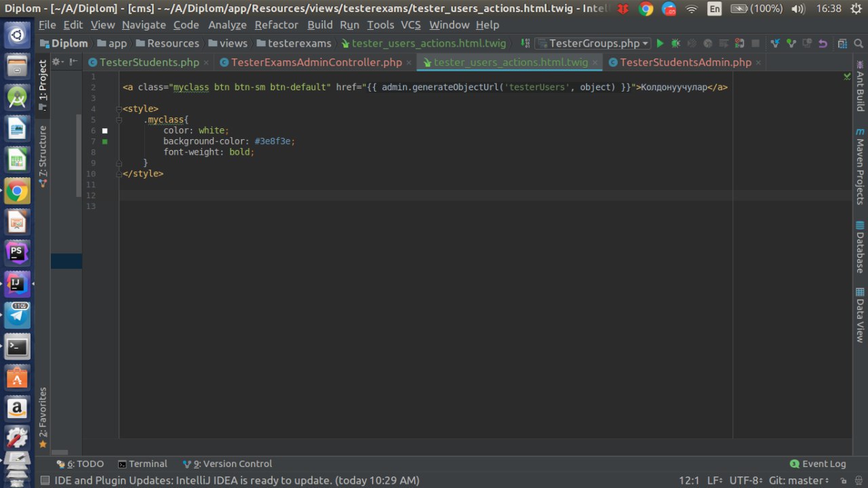The image size is (868, 488).
Task: Click green color swatch in line 7 gutter
Action: point(104,141)
